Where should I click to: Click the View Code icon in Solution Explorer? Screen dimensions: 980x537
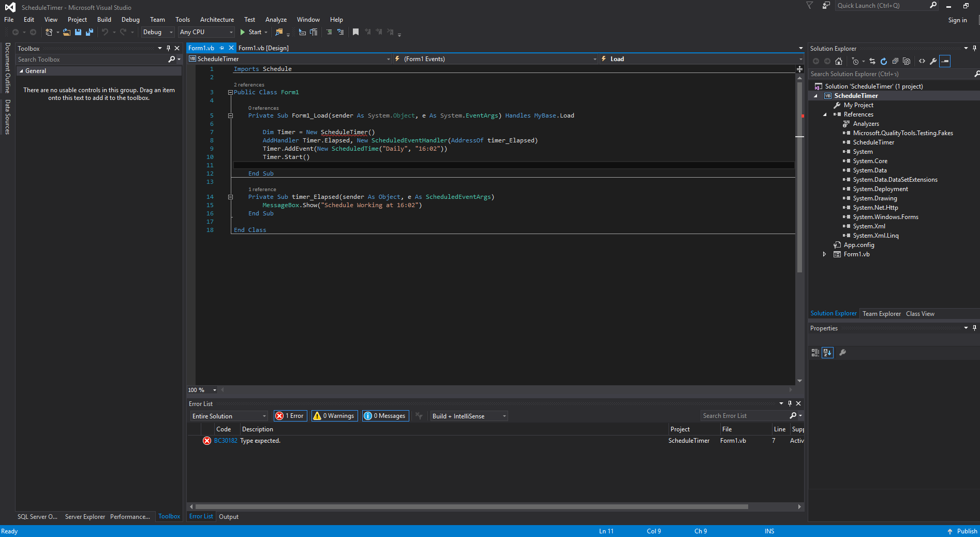click(x=922, y=61)
